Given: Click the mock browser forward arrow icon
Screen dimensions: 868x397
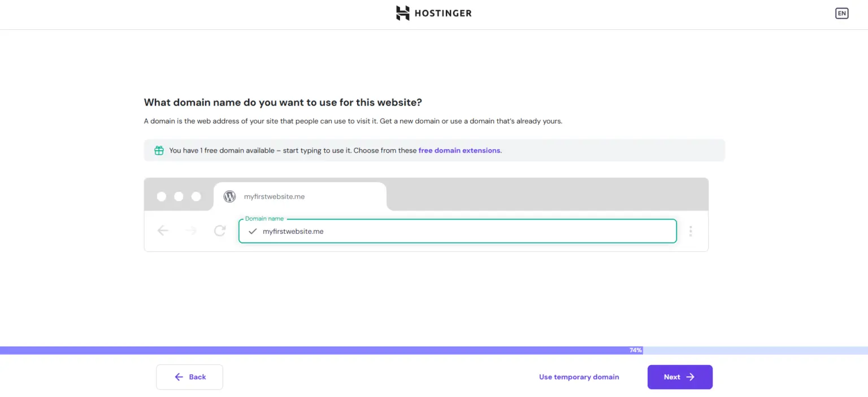Looking at the screenshot, I should [192, 230].
